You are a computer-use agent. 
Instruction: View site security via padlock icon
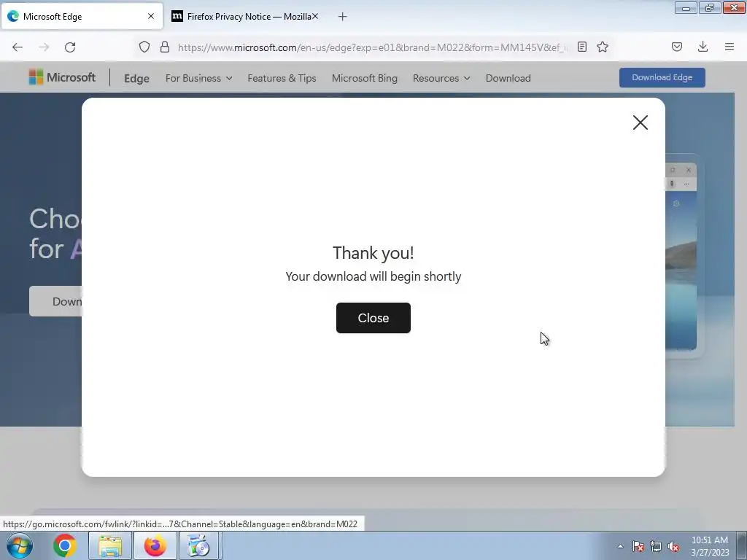pos(165,47)
